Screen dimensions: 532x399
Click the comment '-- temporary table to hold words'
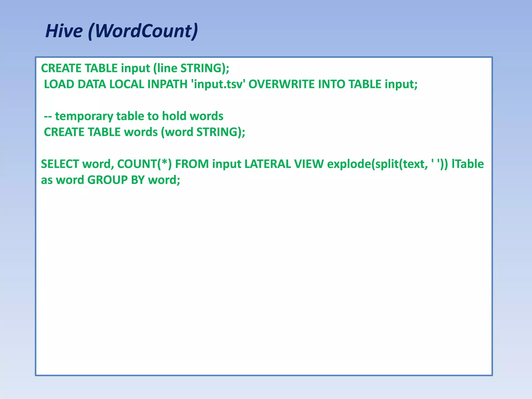point(134,116)
